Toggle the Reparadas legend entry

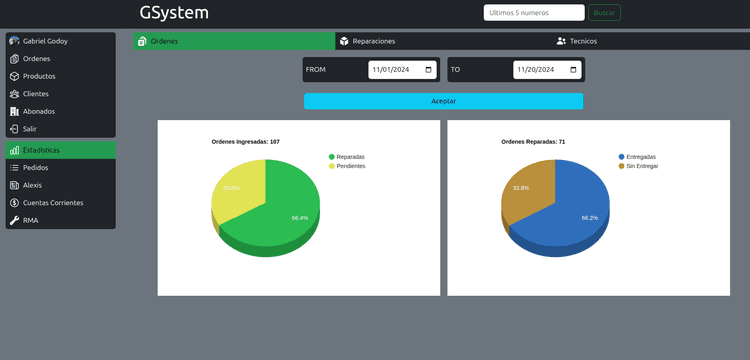coord(347,157)
